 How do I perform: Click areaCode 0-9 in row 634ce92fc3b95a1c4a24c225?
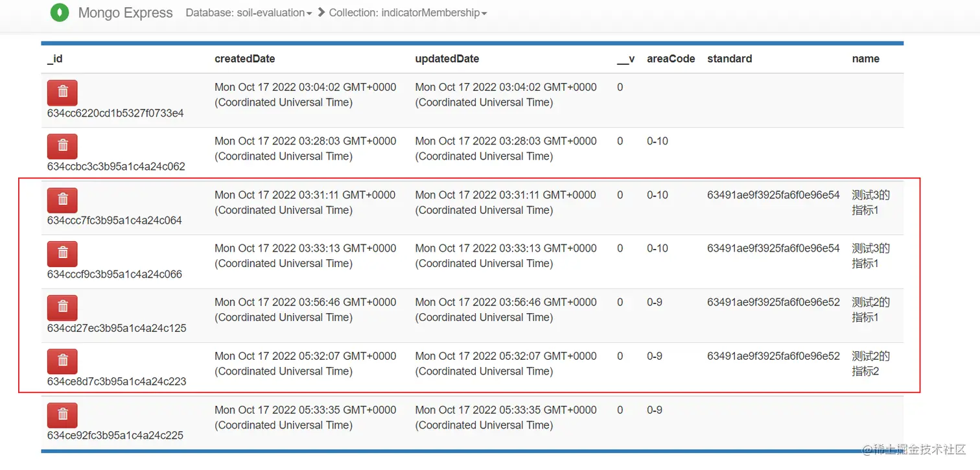coord(655,410)
